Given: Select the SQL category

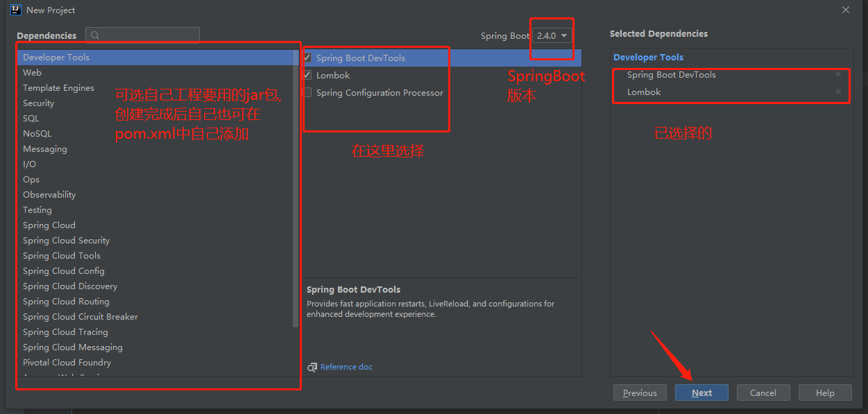Looking at the screenshot, I should (158, 118).
